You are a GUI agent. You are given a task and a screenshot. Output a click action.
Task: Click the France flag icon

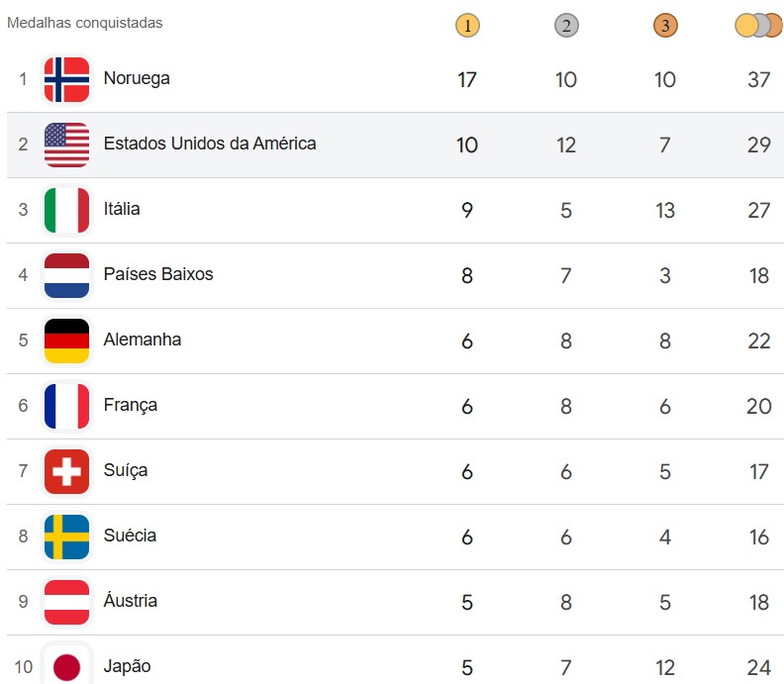point(66,406)
